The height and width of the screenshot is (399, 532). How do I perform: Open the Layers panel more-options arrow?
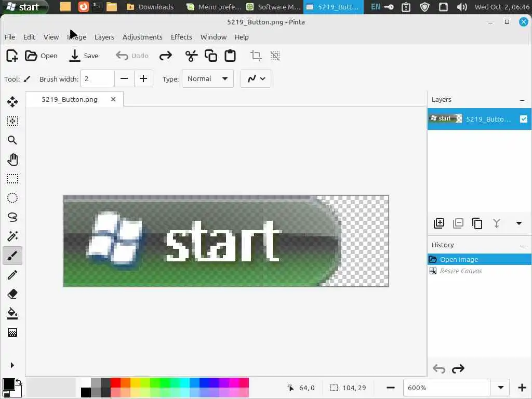pos(519,223)
